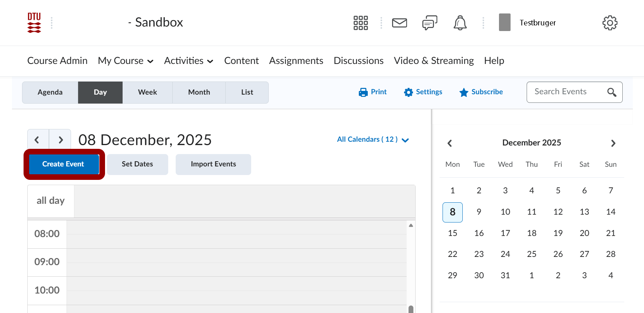Open the subscription alerts chat icon

tap(429, 23)
